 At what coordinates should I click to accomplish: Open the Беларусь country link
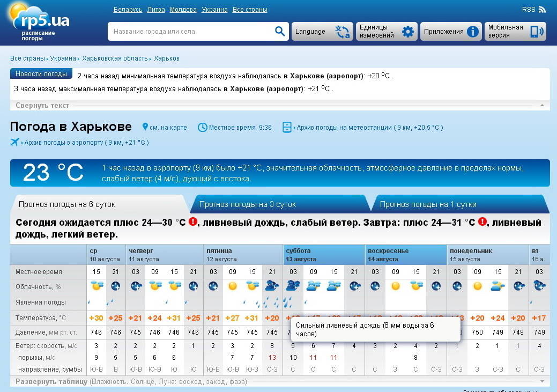click(x=128, y=10)
